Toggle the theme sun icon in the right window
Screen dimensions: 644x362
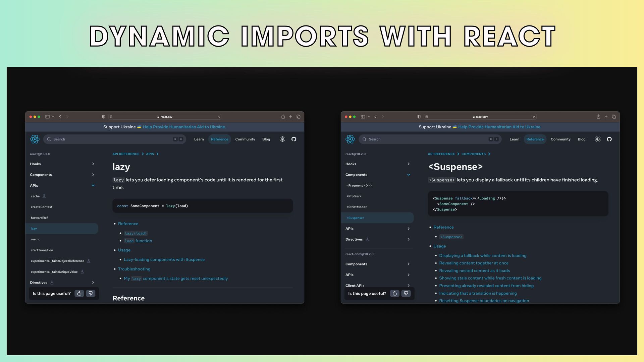pos(598,139)
